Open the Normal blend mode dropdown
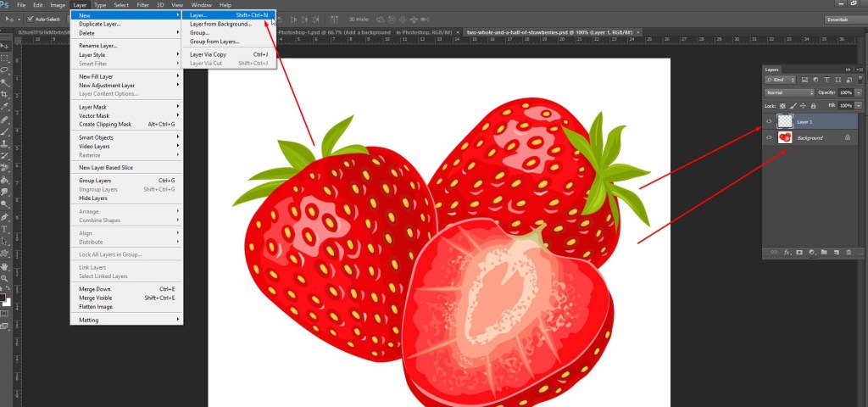 click(789, 92)
